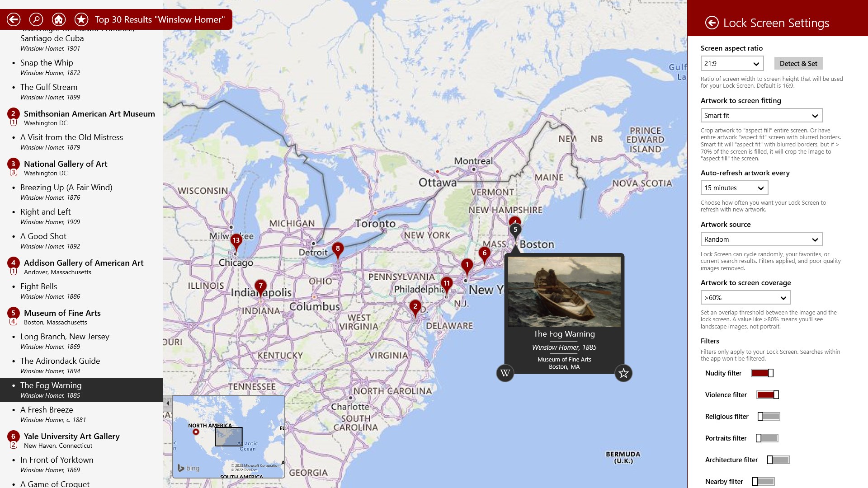
Task: Open Eight Bells list item
Action: coord(81,291)
